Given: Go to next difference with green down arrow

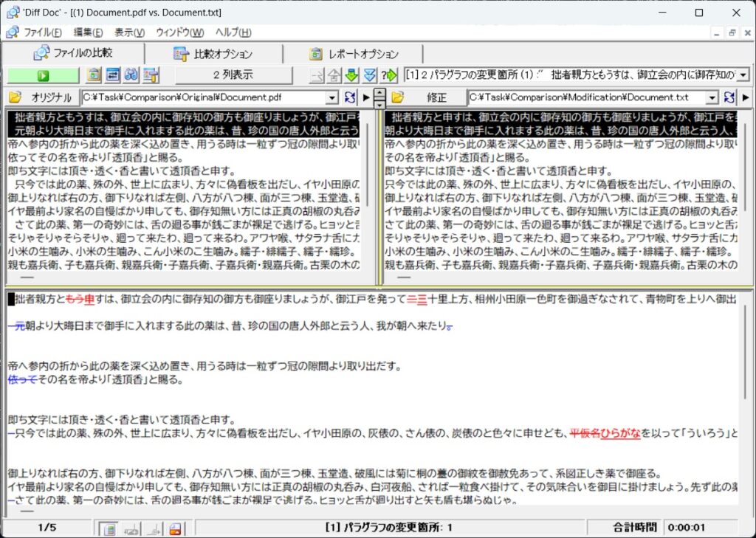Looking at the screenshot, I should coord(352,75).
